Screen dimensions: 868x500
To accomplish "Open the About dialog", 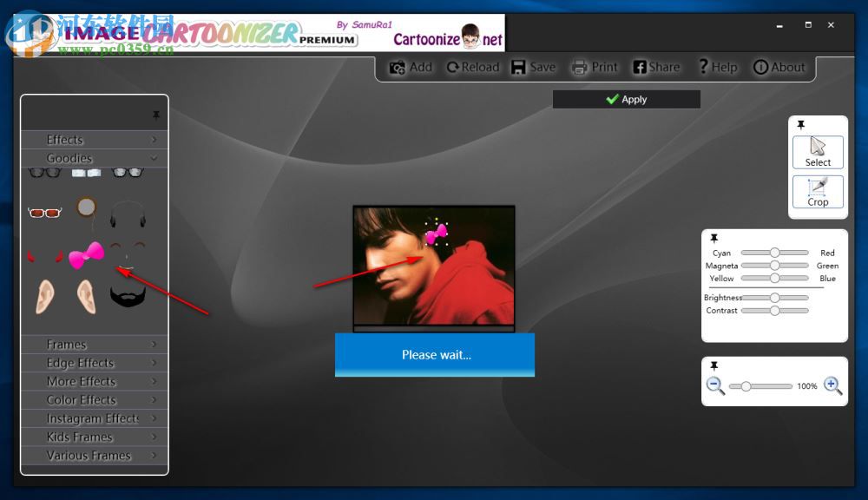I will tap(779, 68).
